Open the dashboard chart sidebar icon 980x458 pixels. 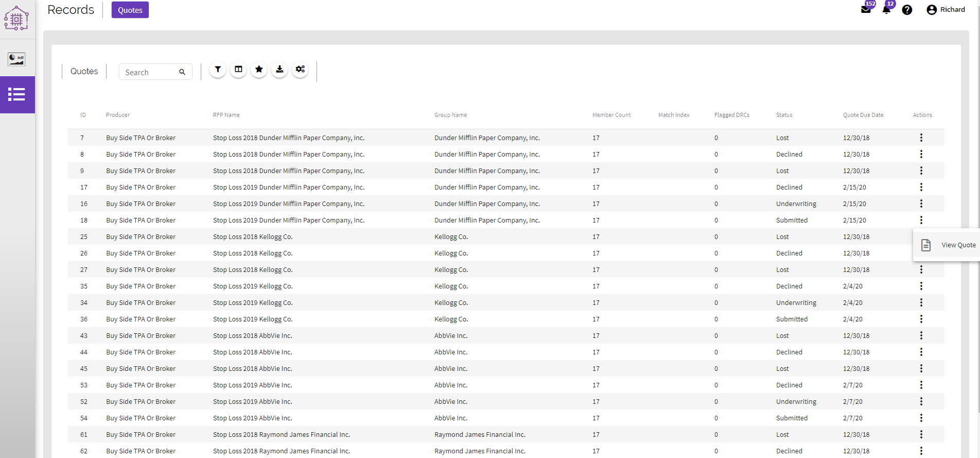16,59
